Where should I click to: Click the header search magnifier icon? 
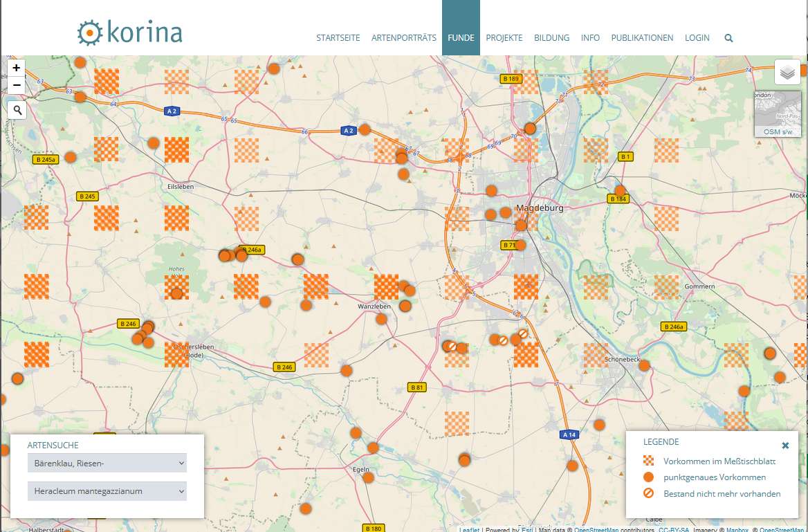728,38
